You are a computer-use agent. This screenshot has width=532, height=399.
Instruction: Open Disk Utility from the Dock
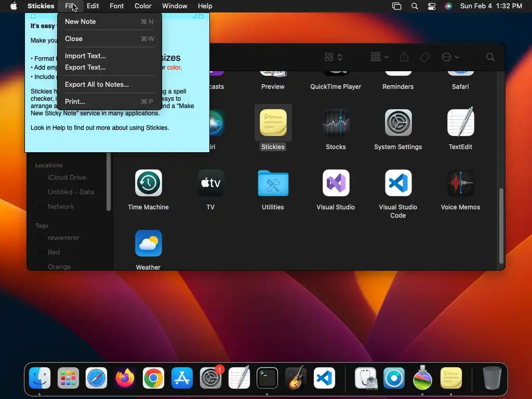click(365, 378)
